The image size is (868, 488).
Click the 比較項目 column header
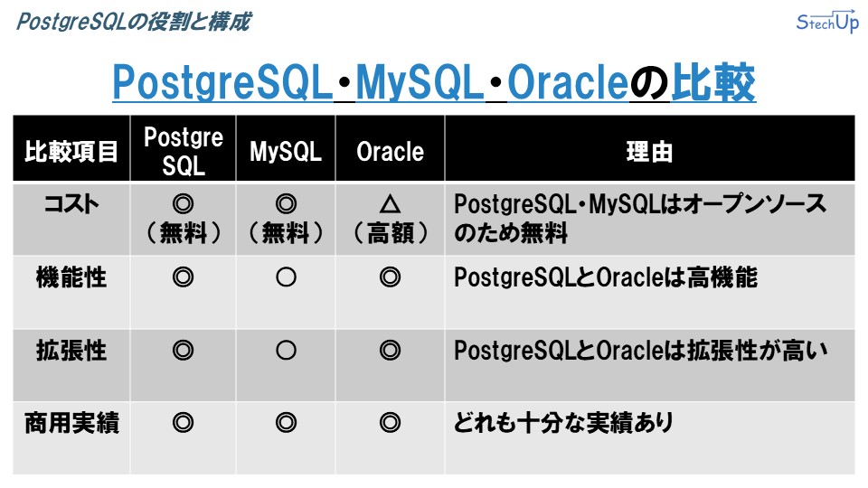click(x=71, y=151)
